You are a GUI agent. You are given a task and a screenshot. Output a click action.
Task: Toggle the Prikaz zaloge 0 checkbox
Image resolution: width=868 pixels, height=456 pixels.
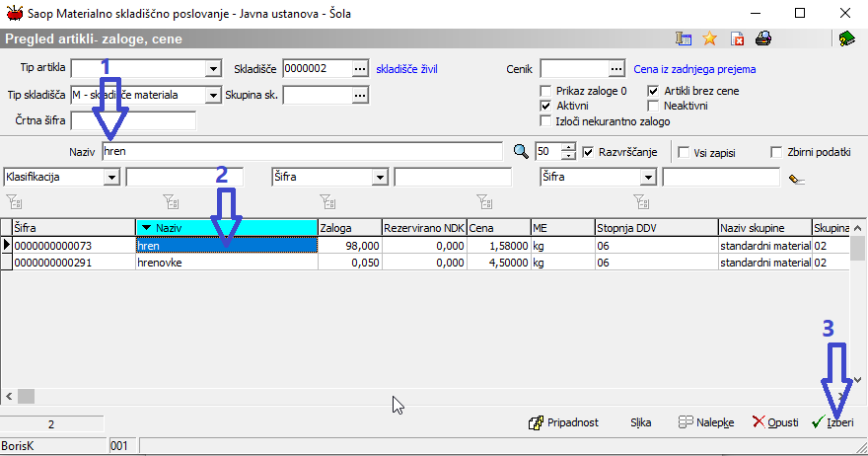click(x=545, y=91)
